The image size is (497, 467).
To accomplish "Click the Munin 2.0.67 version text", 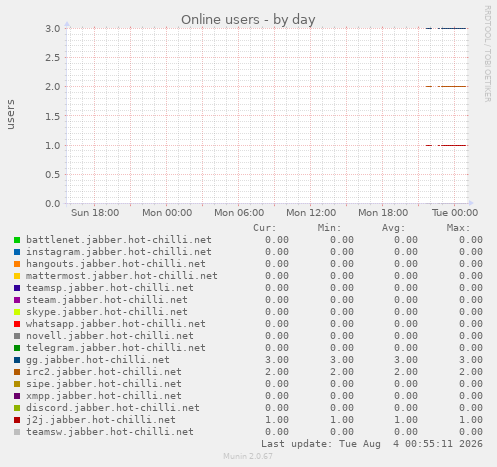I will click(248, 456).
